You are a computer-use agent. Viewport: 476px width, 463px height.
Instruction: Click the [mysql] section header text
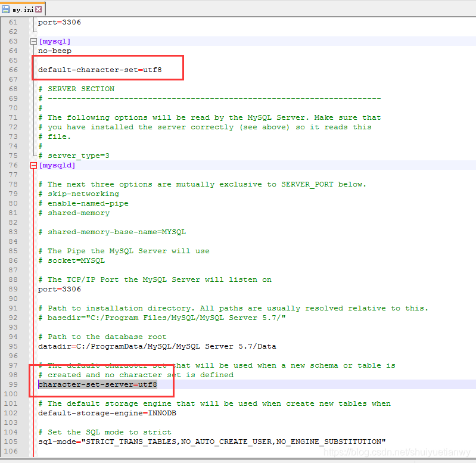pos(55,41)
